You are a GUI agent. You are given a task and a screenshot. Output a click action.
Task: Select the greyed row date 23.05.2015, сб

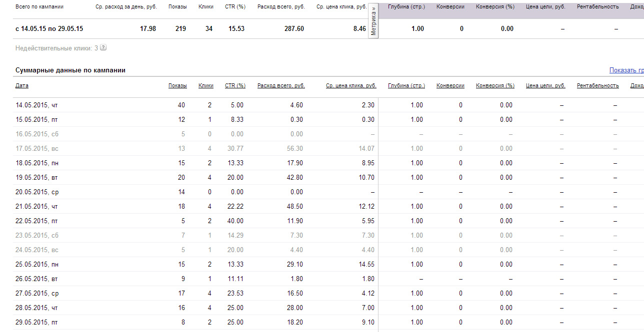click(x=36, y=236)
